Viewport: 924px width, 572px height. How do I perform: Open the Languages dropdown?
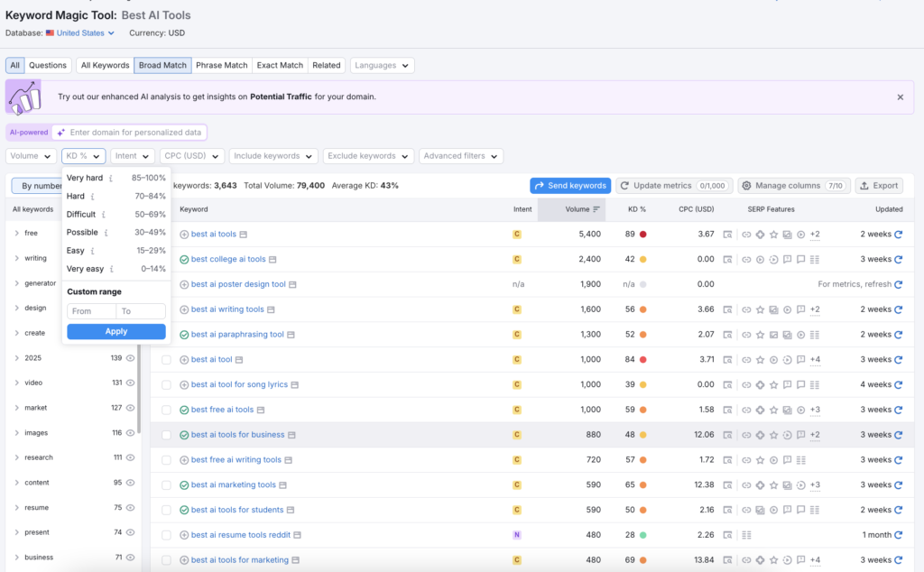(382, 65)
